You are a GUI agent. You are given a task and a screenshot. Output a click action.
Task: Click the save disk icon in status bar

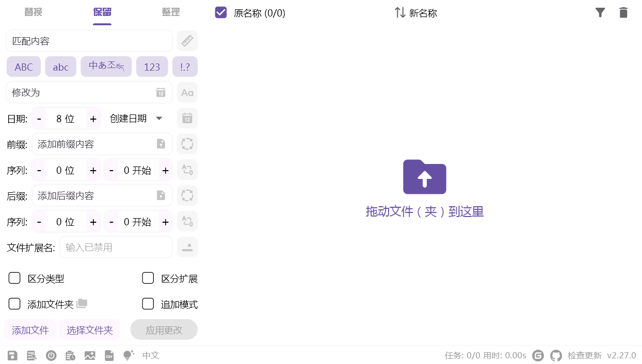tap(12, 355)
